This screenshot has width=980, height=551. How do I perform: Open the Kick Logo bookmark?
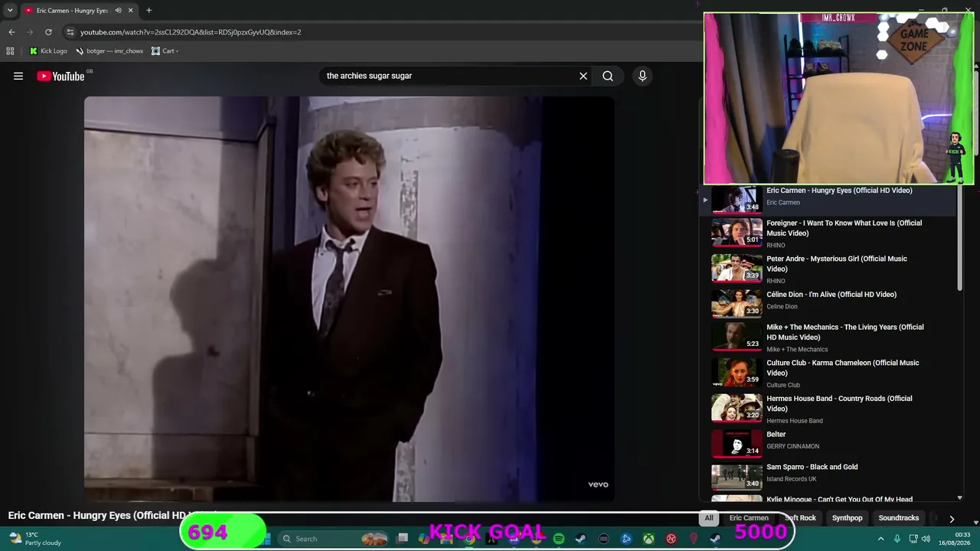[48, 51]
